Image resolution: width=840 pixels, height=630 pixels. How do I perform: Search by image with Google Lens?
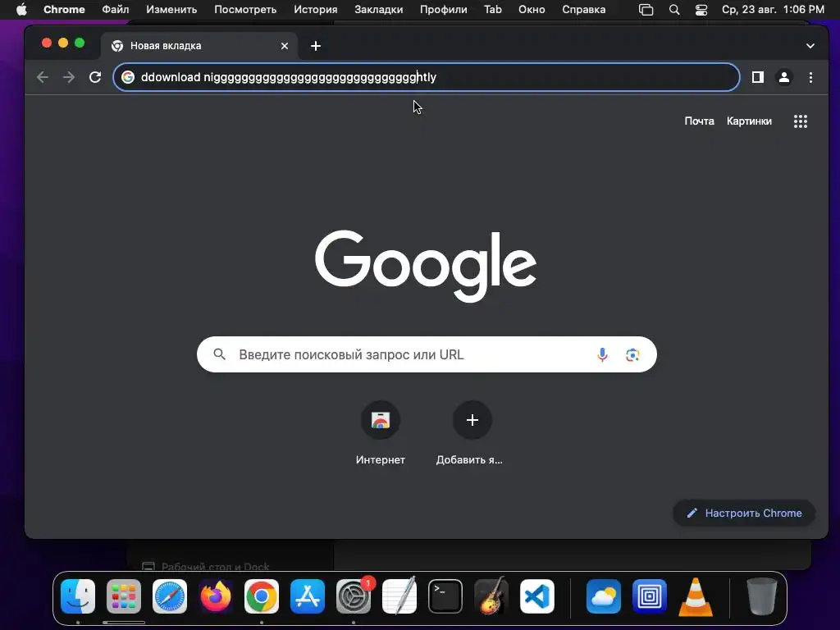click(632, 354)
